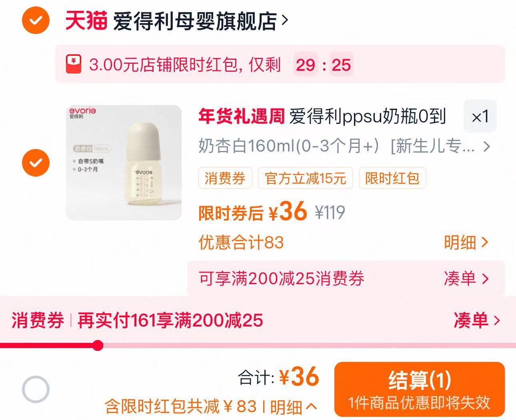
Task: Click the red envelope coupon icon
Action: pos(73,64)
